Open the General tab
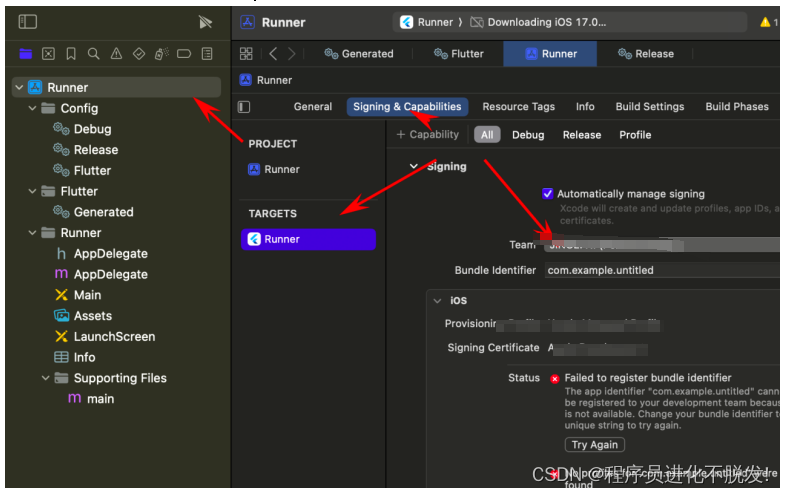This screenshot has width=785, height=494. [x=313, y=107]
